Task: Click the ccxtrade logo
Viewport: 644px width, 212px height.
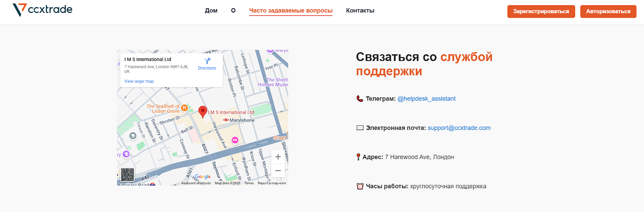Action: [x=42, y=10]
